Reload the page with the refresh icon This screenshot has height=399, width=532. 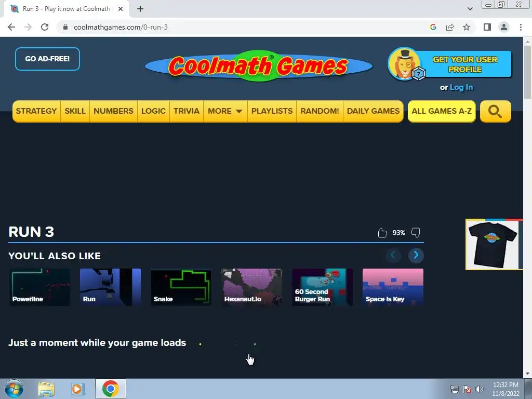45,27
